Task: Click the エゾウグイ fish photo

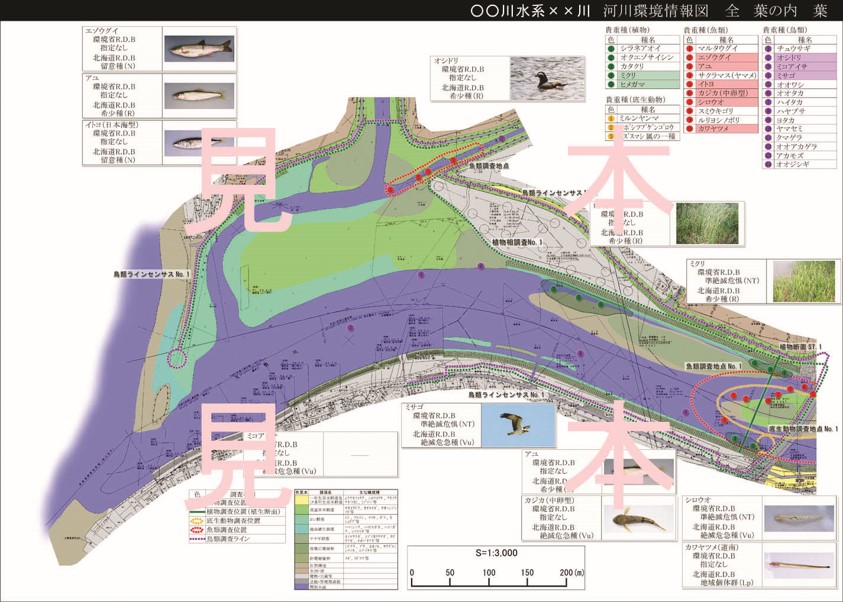Action: click(199, 48)
